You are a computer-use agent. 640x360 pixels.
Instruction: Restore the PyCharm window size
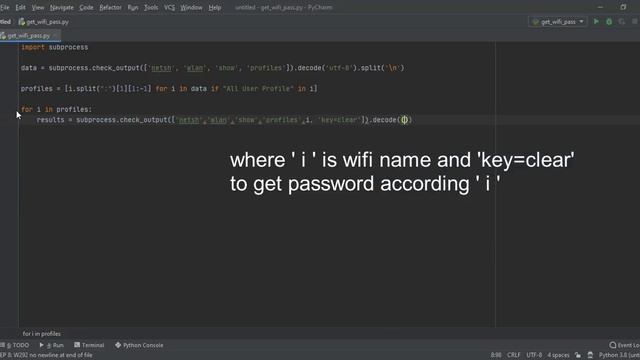click(623, 7)
